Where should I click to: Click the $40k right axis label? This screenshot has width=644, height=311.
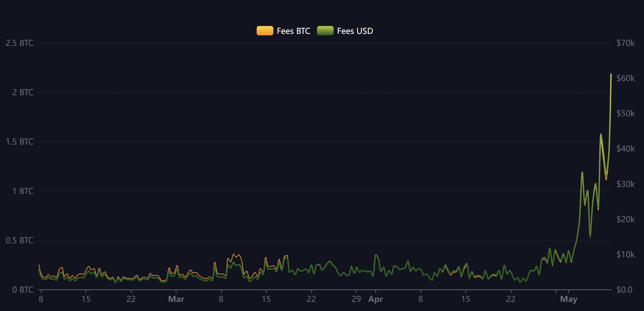click(x=626, y=149)
